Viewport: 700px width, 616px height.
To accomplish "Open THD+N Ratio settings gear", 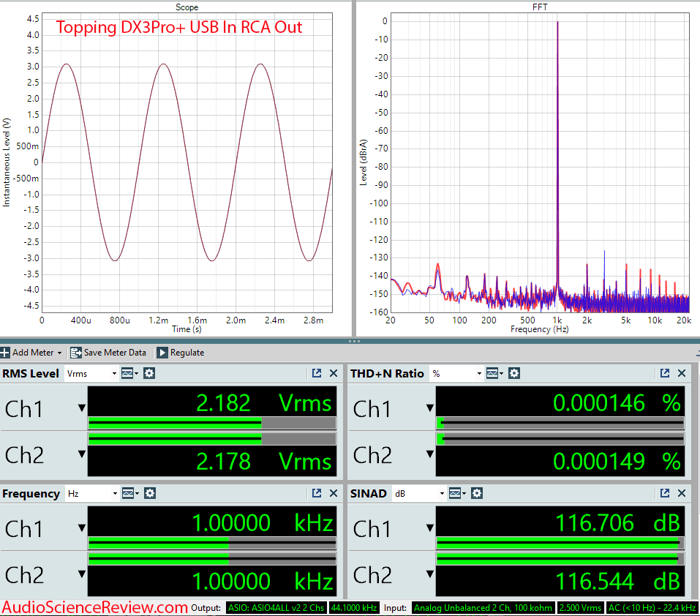I will coord(514,374).
